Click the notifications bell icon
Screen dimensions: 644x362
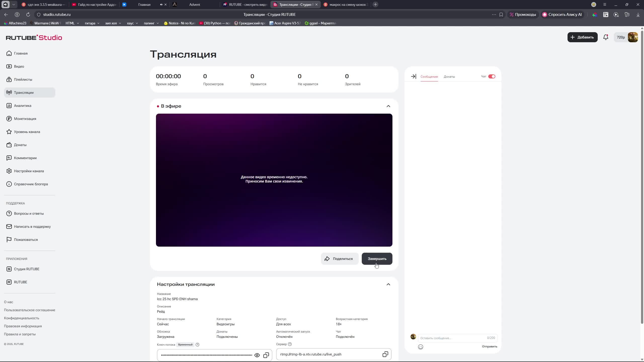pos(606,37)
